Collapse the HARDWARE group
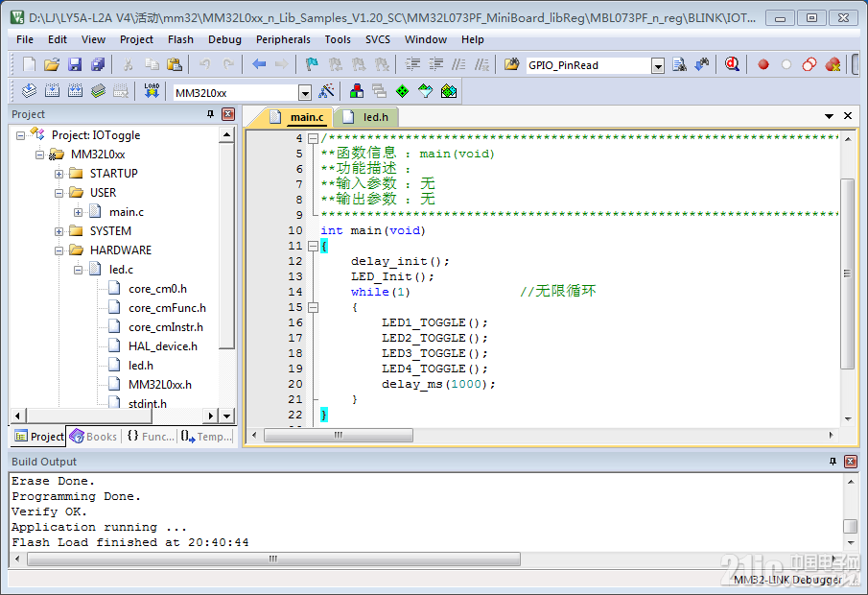 click(59, 251)
